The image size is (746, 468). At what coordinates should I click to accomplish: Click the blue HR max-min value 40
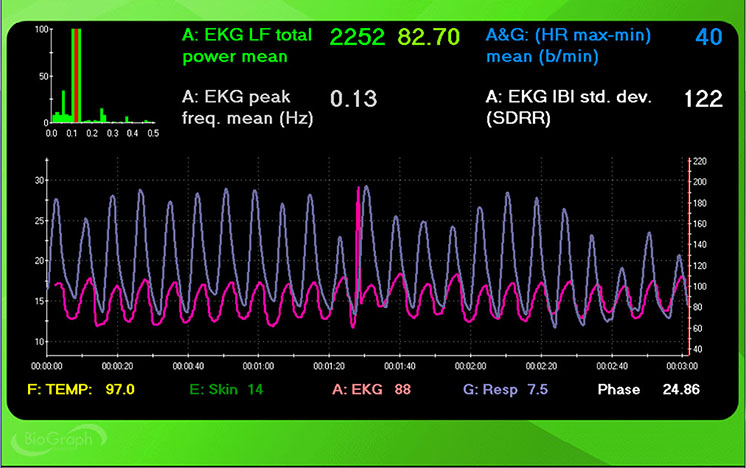click(x=708, y=38)
